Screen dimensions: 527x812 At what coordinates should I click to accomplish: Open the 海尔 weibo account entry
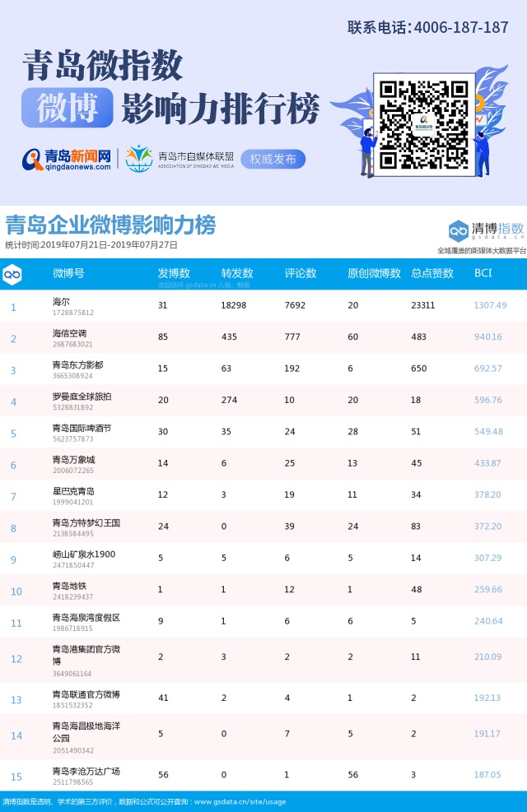(x=63, y=302)
